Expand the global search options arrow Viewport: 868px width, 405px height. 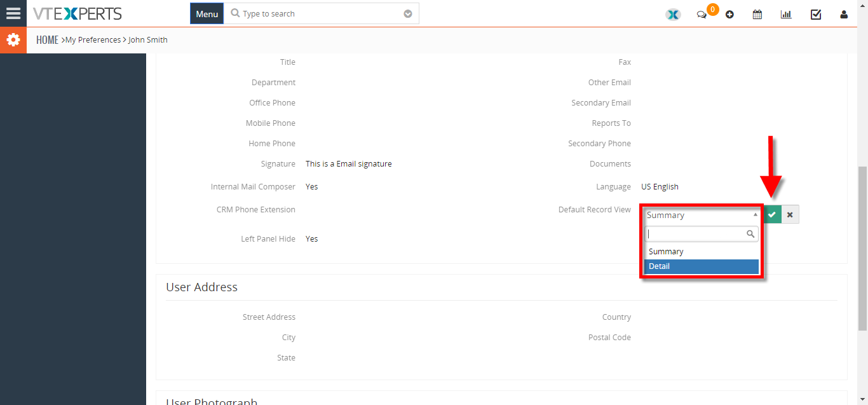pyautogui.click(x=408, y=14)
